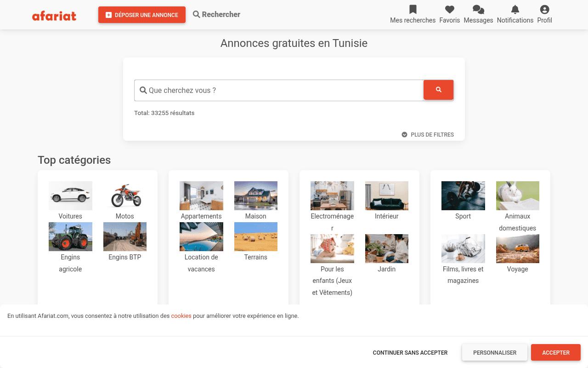Viewport: 588px width, 368px height.
Task: Choose Continuer sans accepter
Action: 410,352
